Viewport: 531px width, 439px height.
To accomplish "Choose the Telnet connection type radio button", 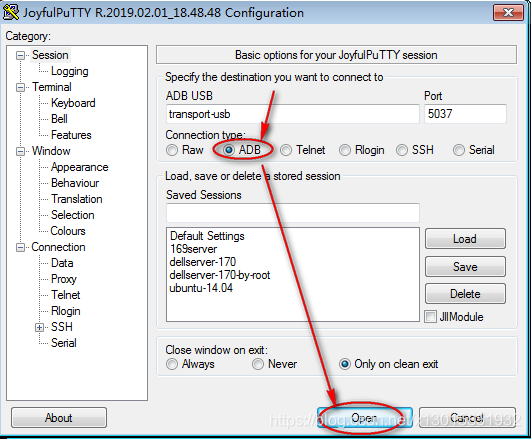I will (x=286, y=150).
